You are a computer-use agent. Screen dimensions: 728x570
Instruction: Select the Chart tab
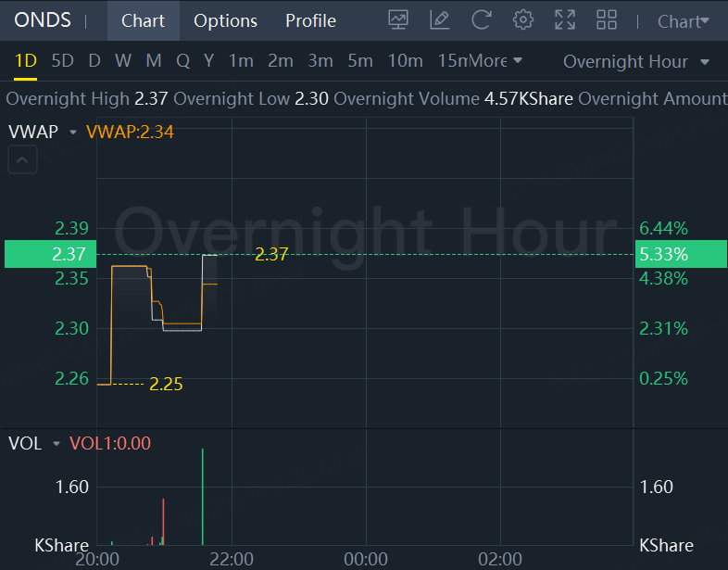143,20
